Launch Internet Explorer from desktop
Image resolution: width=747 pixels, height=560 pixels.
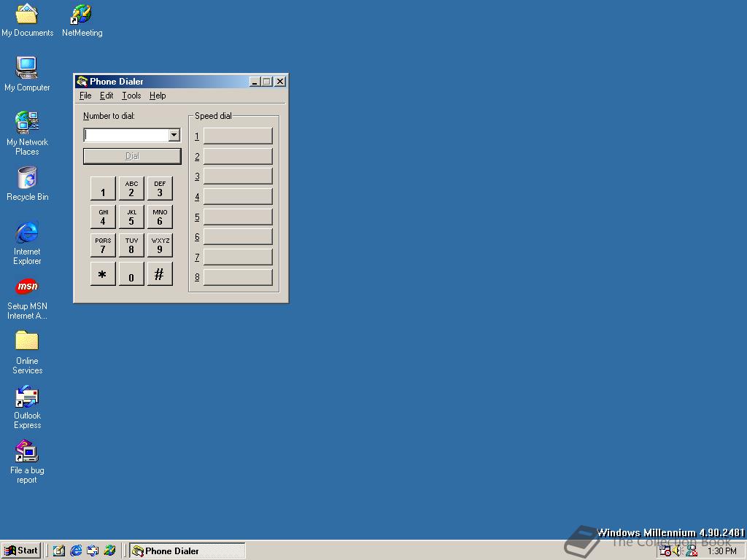27,243
